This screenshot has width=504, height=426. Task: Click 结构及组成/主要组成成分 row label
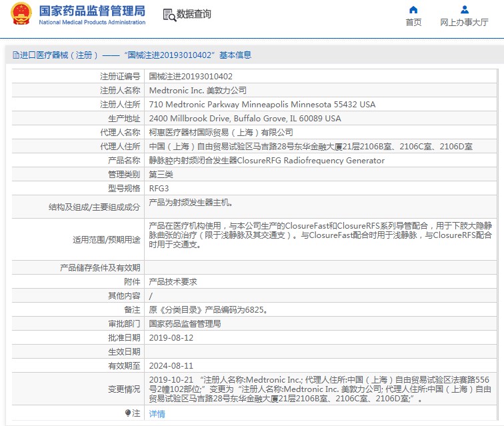[94, 207]
